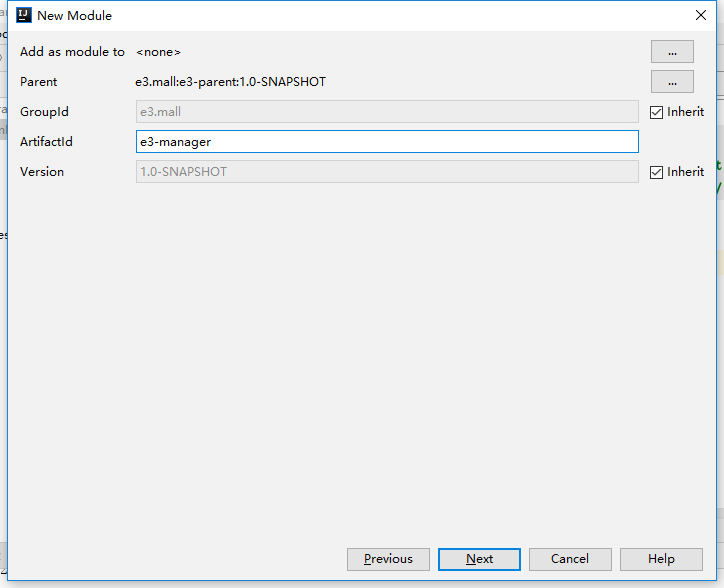This screenshot has width=724, height=588.
Task: Proceed by pressing the Next button
Action: (479, 559)
